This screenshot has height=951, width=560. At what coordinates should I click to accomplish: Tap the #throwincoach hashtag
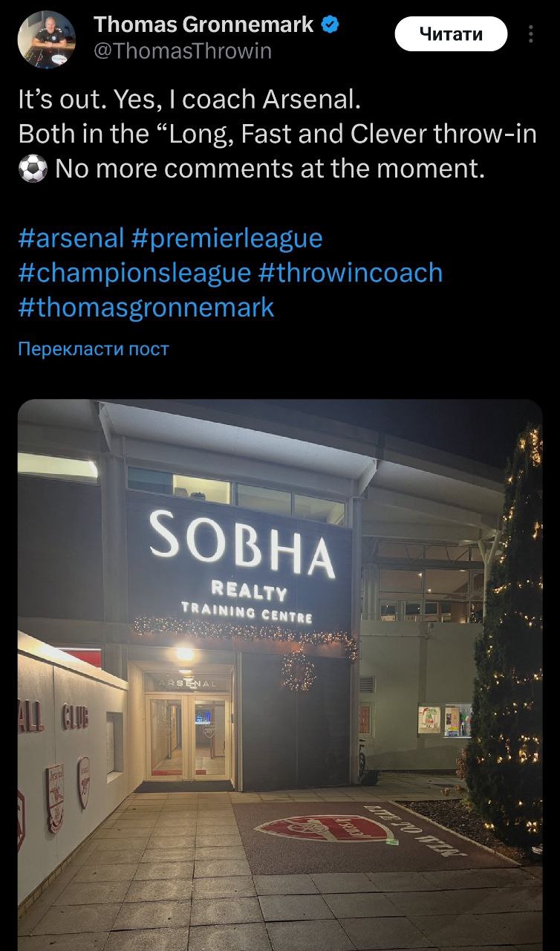351,273
